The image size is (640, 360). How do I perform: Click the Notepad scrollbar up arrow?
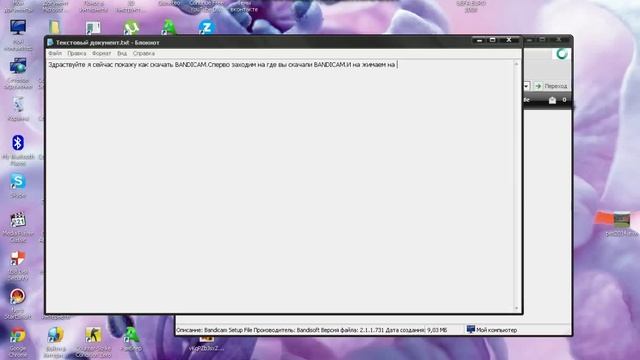[x=516, y=64]
